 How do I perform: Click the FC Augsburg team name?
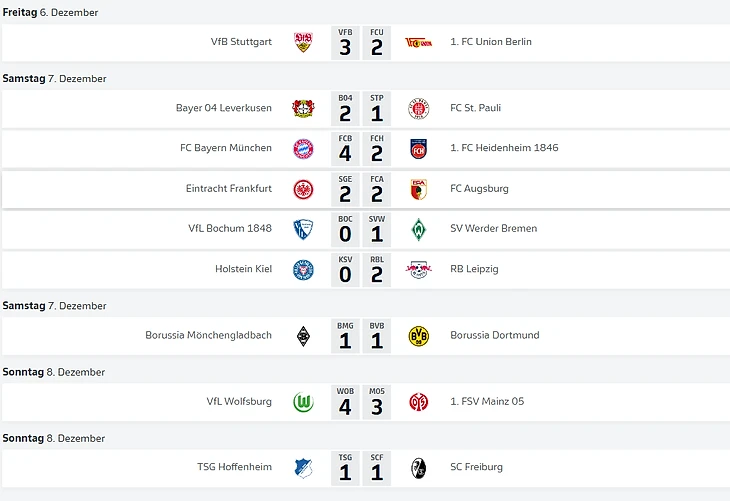coord(480,188)
